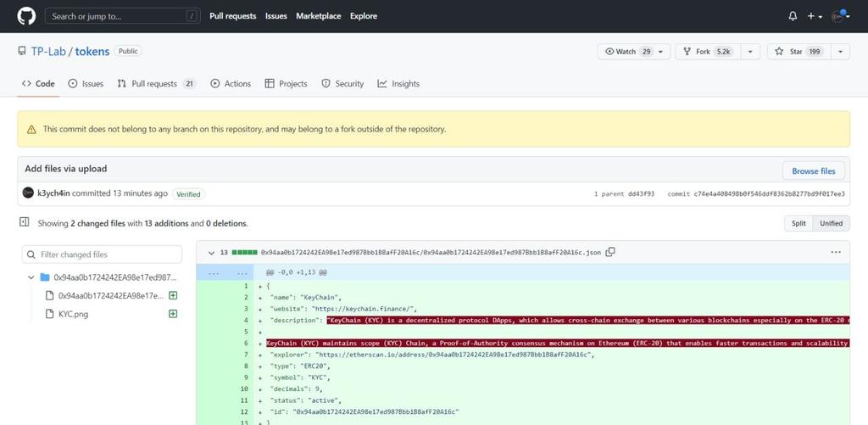The height and width of the screenshot is (425, 868).
Task: Select KYC.png in file tree
Action: pyautogui.click(x=73, y=314)
